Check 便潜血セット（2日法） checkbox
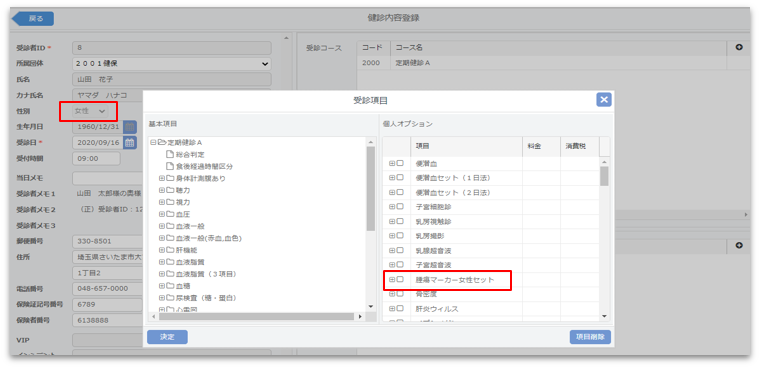760x368 pixels. click(400, 192)
